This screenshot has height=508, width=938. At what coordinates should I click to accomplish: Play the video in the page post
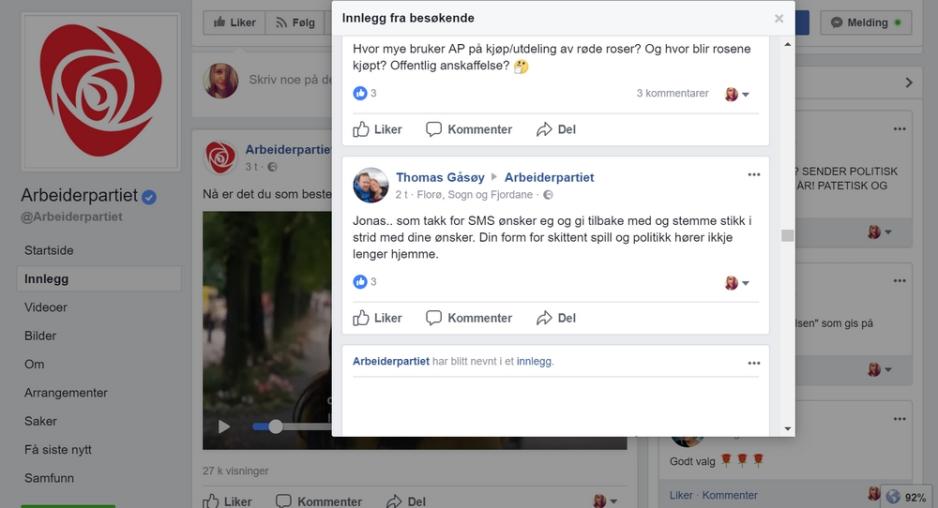224,427
